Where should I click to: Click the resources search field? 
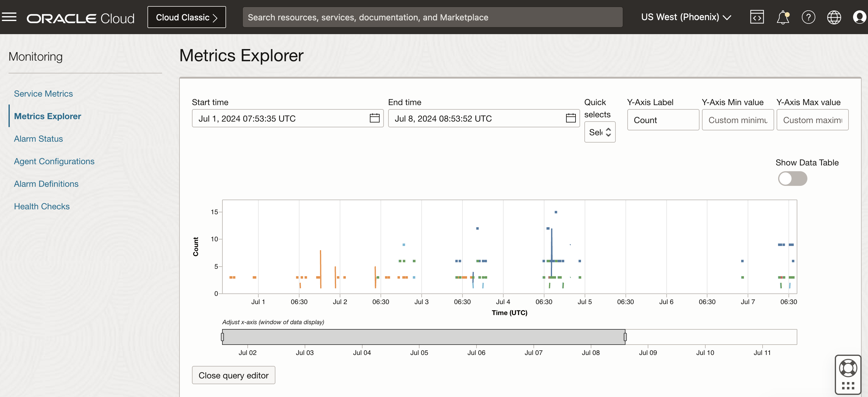click(433, 17)
